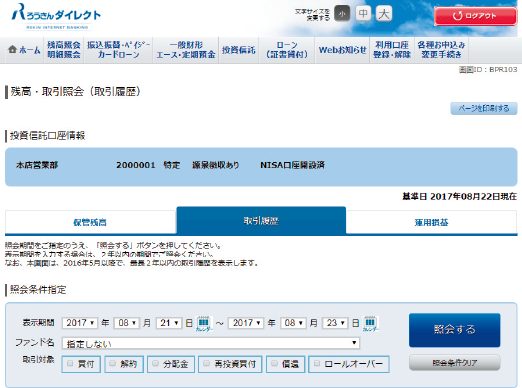Select the 取引履歴 tab
The width and height of the screenshot is (522, 388).
click(261, 221)
